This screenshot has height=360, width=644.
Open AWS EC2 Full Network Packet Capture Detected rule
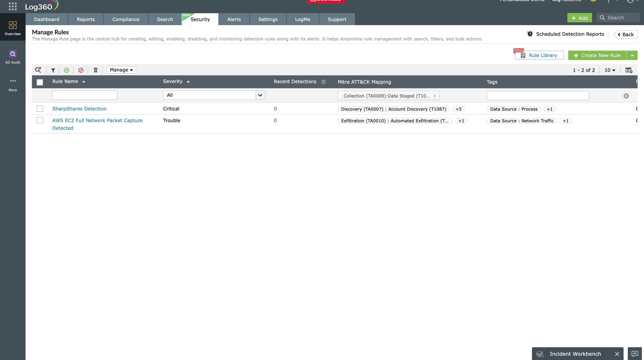click(x=97, y=124)
